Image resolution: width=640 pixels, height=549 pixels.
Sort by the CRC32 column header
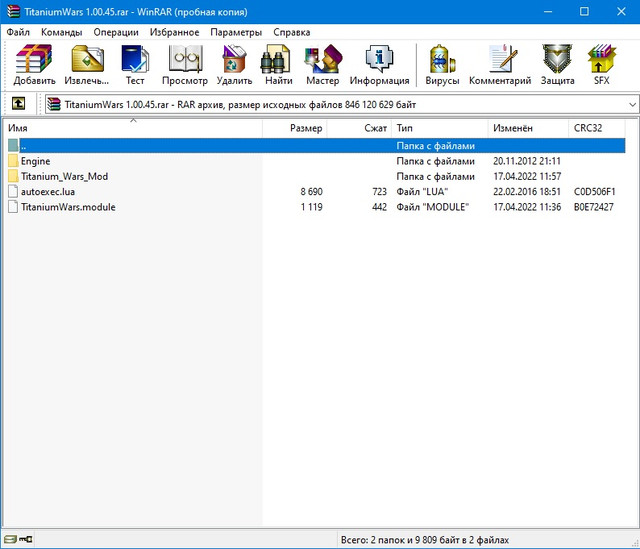(x=597, y=128)
